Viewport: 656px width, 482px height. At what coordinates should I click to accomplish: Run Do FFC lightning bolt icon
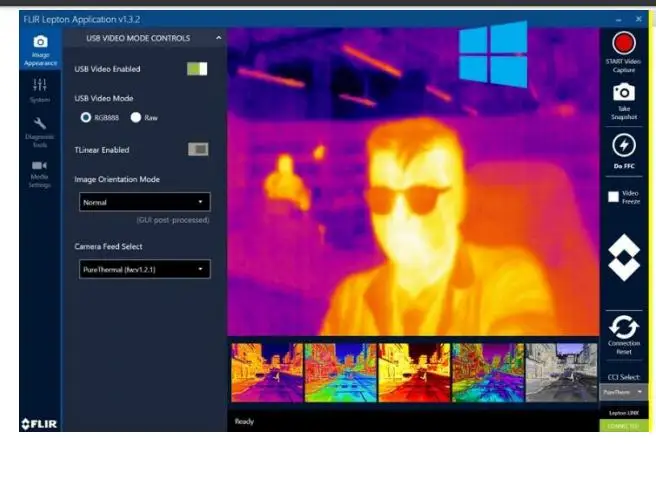click(624, 146)
